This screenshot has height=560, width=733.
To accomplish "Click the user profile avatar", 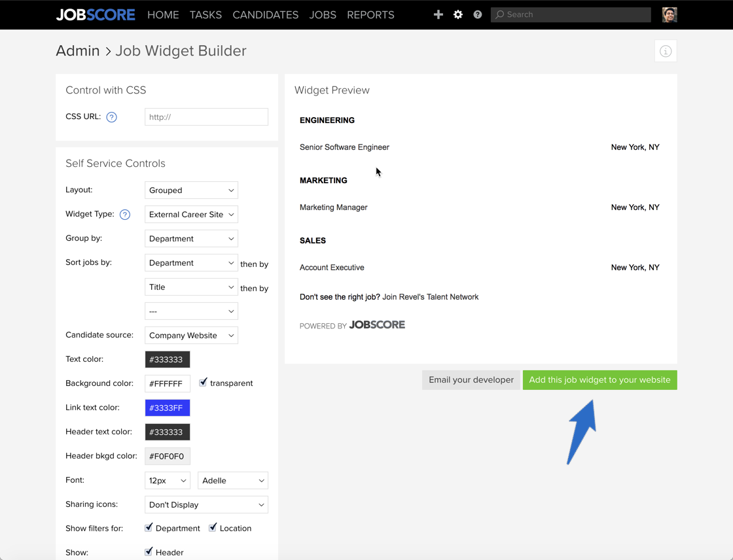I will pyautogui.click(x=670, y=14).
